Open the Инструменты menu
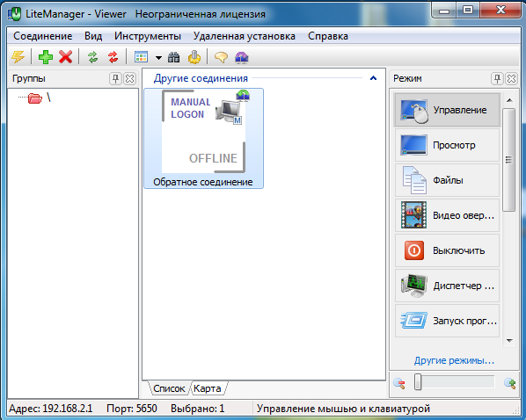526x420 pixels. pyautogui.click(x=148, y=36)
